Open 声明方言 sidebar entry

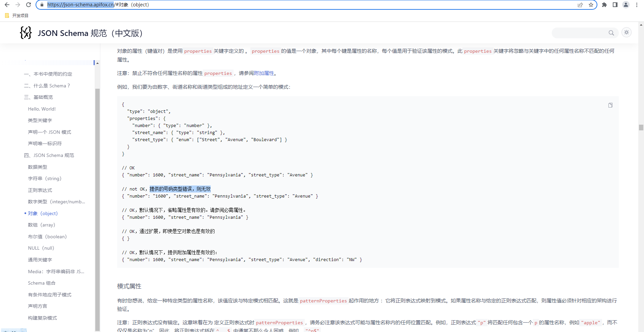click(37, 306)
